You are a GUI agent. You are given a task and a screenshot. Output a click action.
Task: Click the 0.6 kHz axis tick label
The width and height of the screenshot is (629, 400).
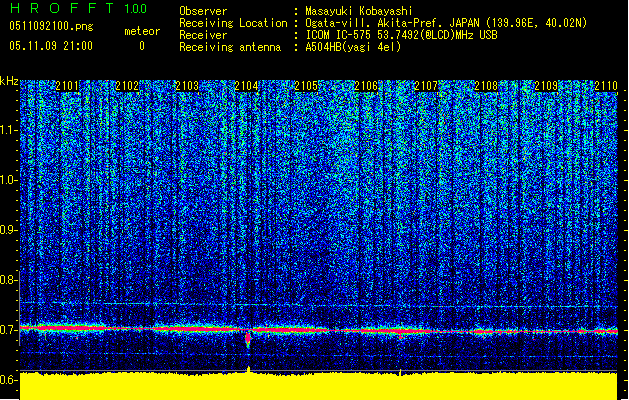point(8,380)
